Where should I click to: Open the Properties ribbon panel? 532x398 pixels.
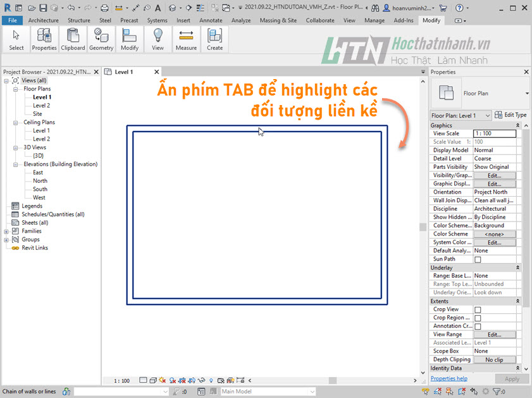[44, 40]
